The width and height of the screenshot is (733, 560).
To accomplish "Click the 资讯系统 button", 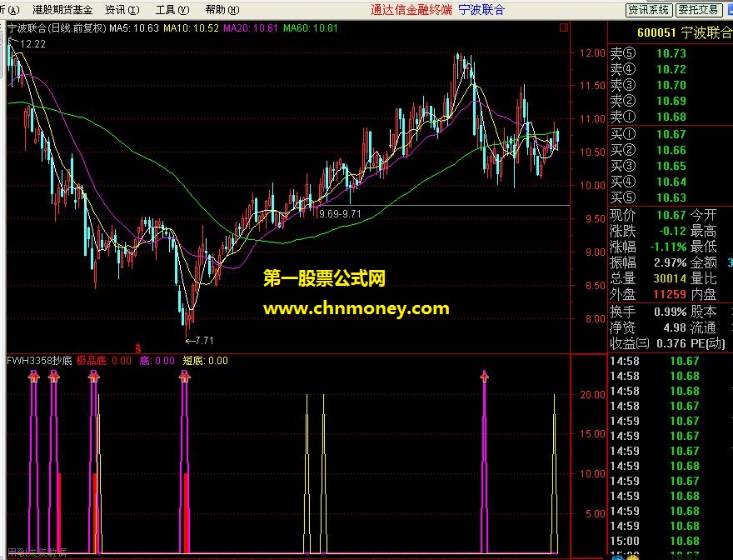I will 649,10.
